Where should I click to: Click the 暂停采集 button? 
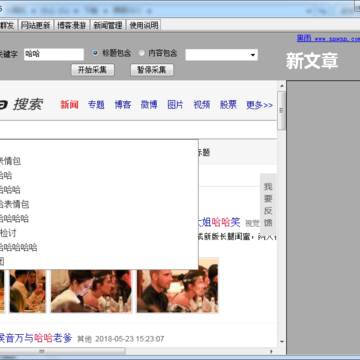click(152, 70)
